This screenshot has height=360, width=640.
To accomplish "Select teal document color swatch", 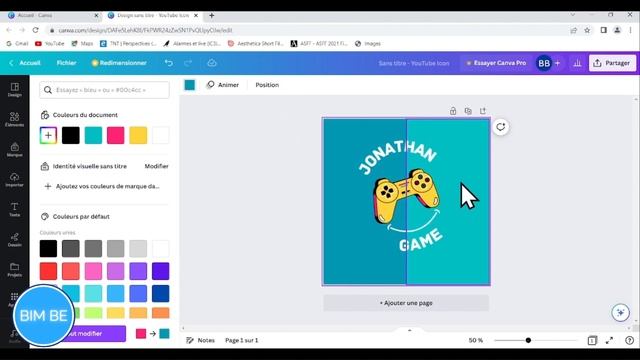I will pos(93,136).
